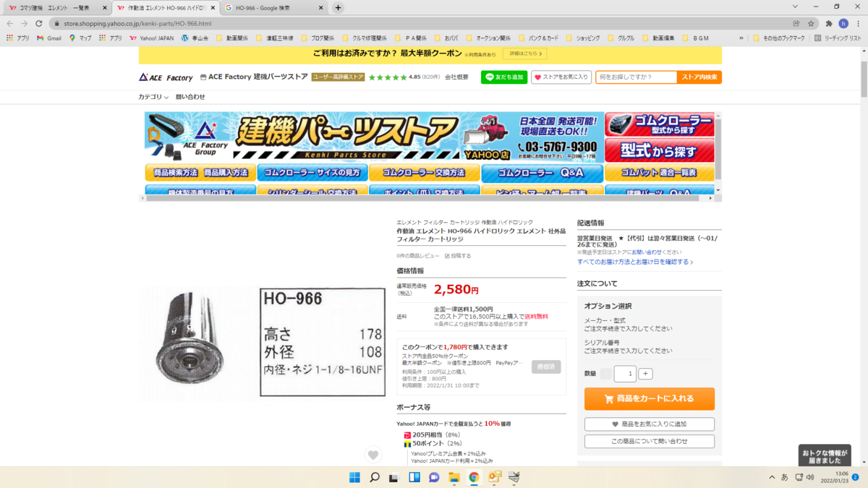The height and width of the screenshot is (488, 868).
Task: Decrease quantity with the minus button
Action: click(605, 374)
